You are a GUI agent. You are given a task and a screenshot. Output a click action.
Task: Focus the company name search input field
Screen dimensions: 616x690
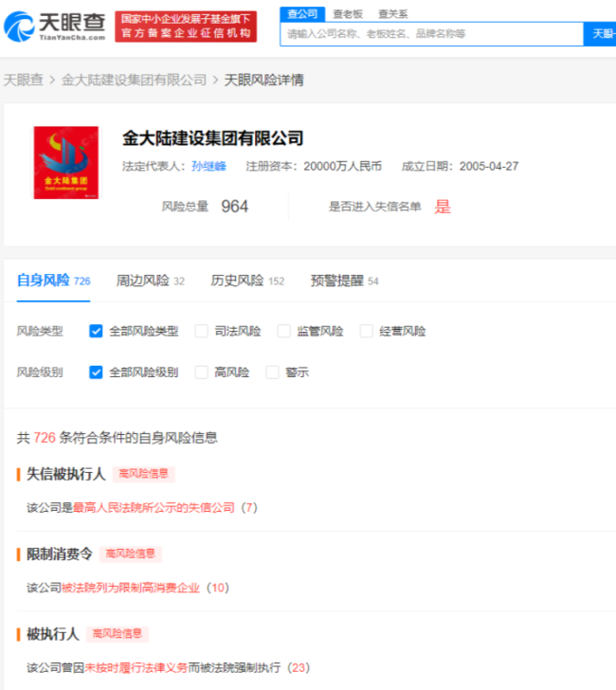coord(431,34)
